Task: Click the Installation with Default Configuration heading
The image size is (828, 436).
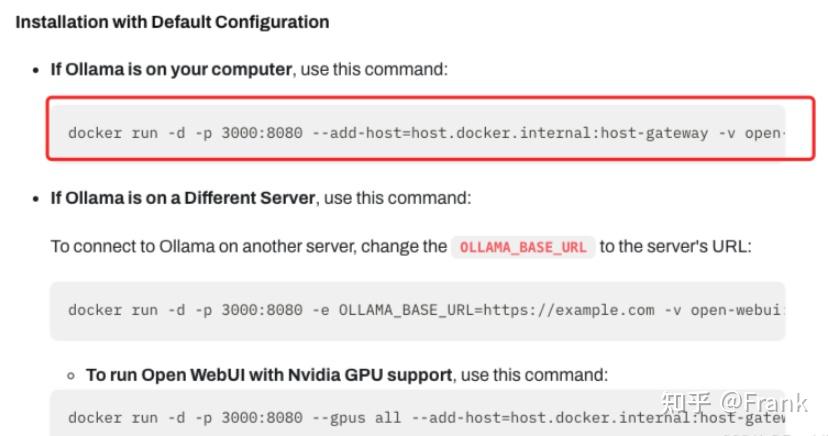Action: tap(171, 21)
